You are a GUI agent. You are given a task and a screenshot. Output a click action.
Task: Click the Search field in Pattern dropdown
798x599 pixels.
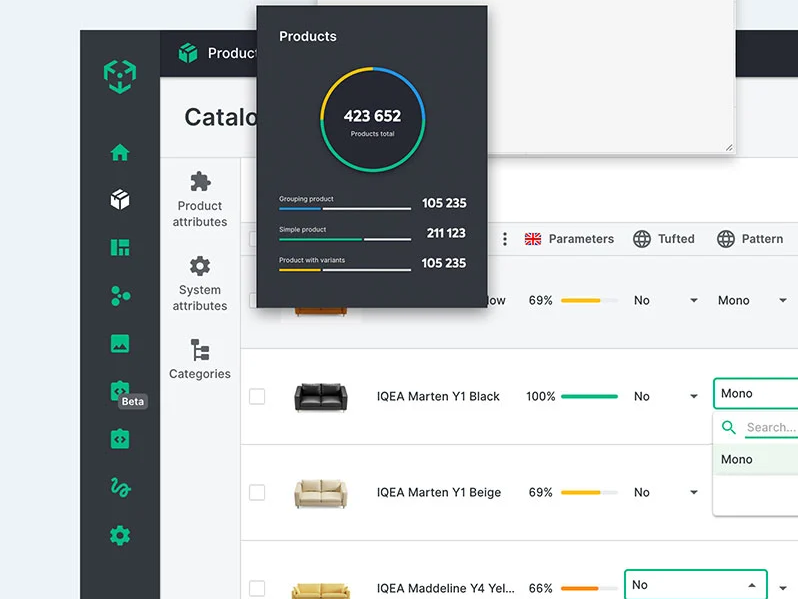(770, 428)
